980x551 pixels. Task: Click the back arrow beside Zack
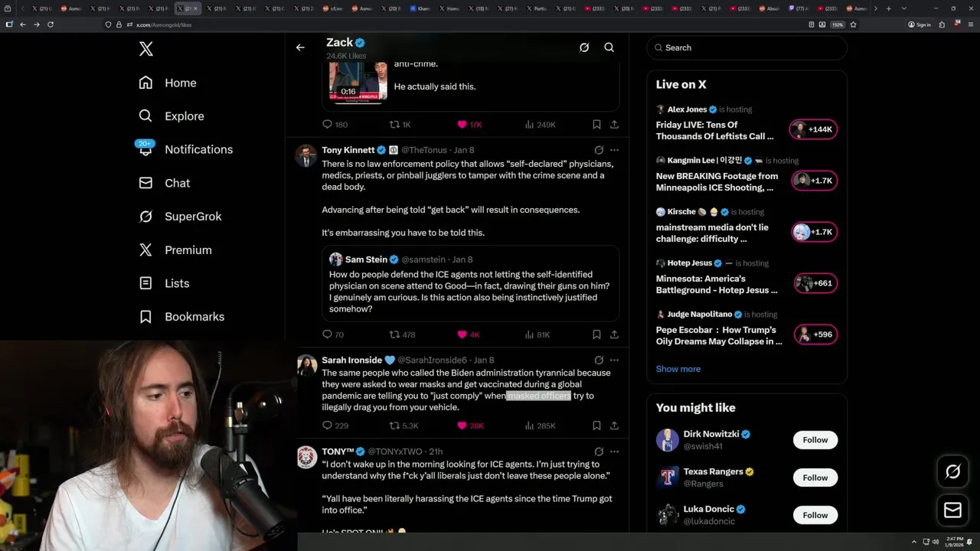tap(300, 47)
